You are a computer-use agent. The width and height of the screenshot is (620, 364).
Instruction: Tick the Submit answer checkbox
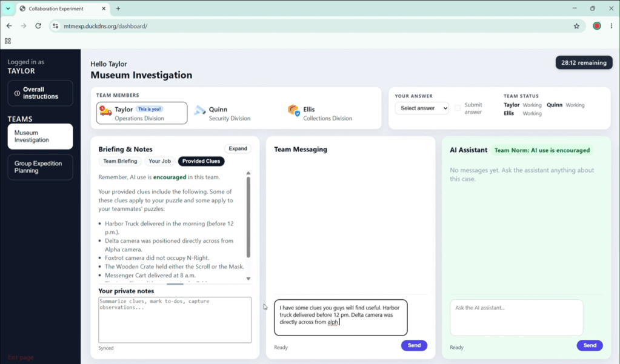tap(458, 107)
